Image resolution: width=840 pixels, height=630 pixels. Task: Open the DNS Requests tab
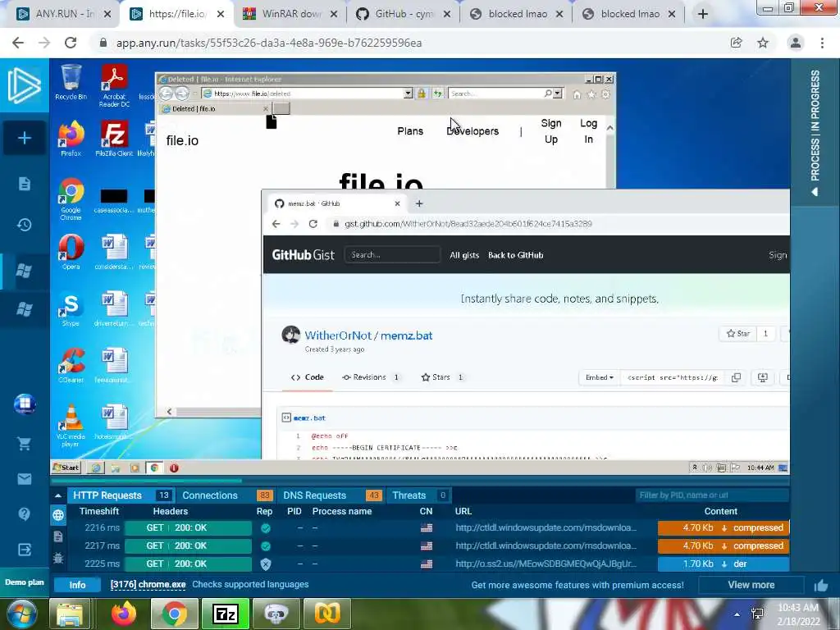[x=331, y=495]
